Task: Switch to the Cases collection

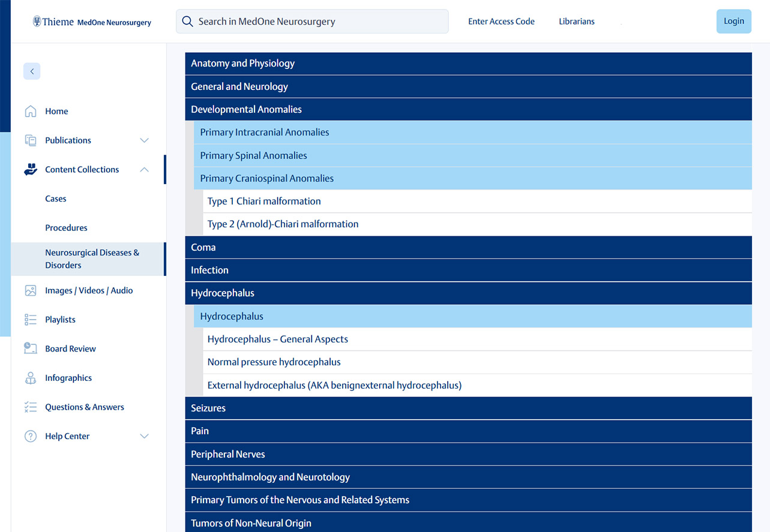Action: point(55,199)
